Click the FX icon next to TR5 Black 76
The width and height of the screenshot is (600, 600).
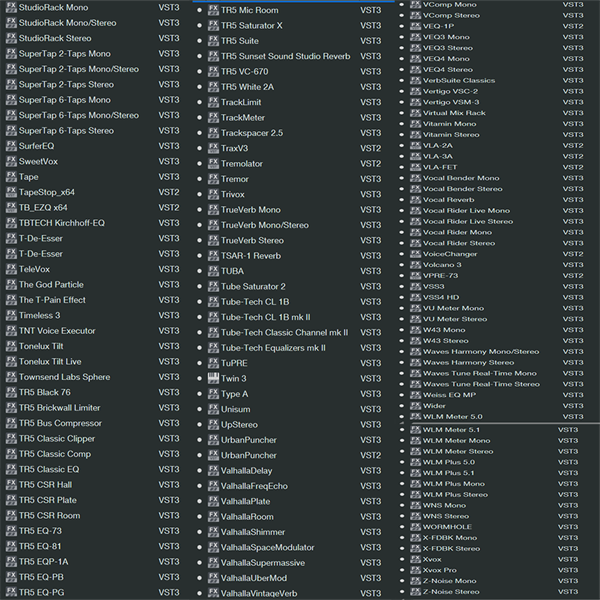[x=11, y=392]
